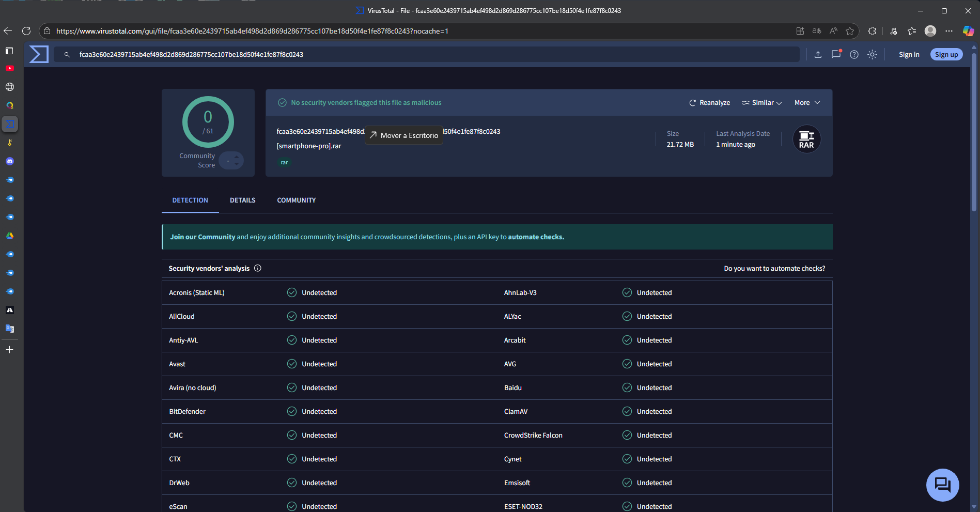Image resolution: width=980 pixels, height=512 pixels.
Task: Click the '1 minute ago' analysis date
Action: [736, 145]
